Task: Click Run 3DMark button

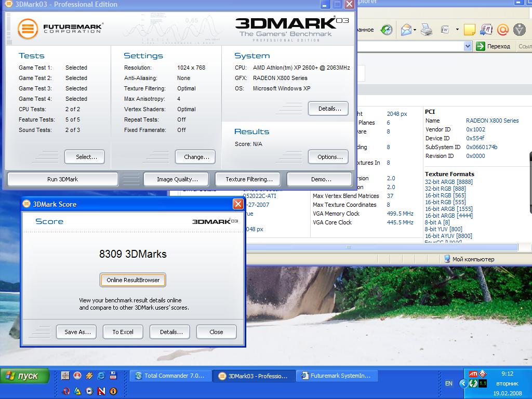Action: point(63,179)
